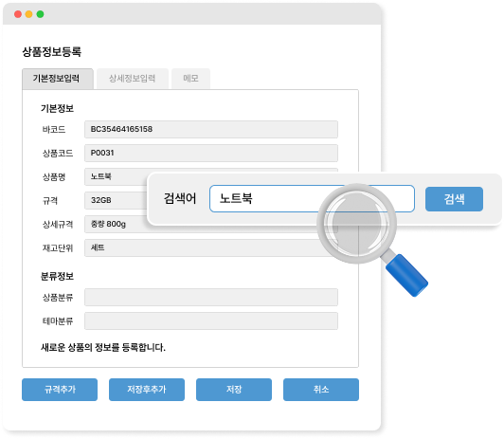The width and height of the screenshot is (504, 439).
Task: Click the 상품명 field showing 노트북
Action: (116, 176)
